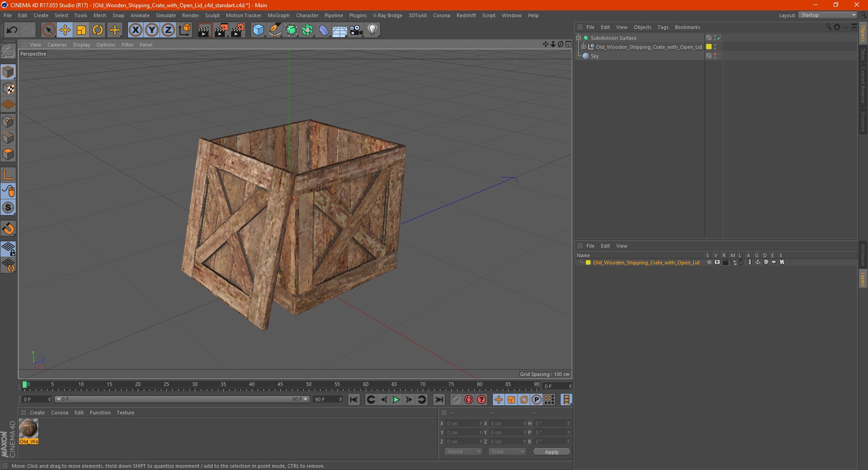Open the deformer objects icon
Viewport: 868px width, 470px height.
tap(324, 30)
